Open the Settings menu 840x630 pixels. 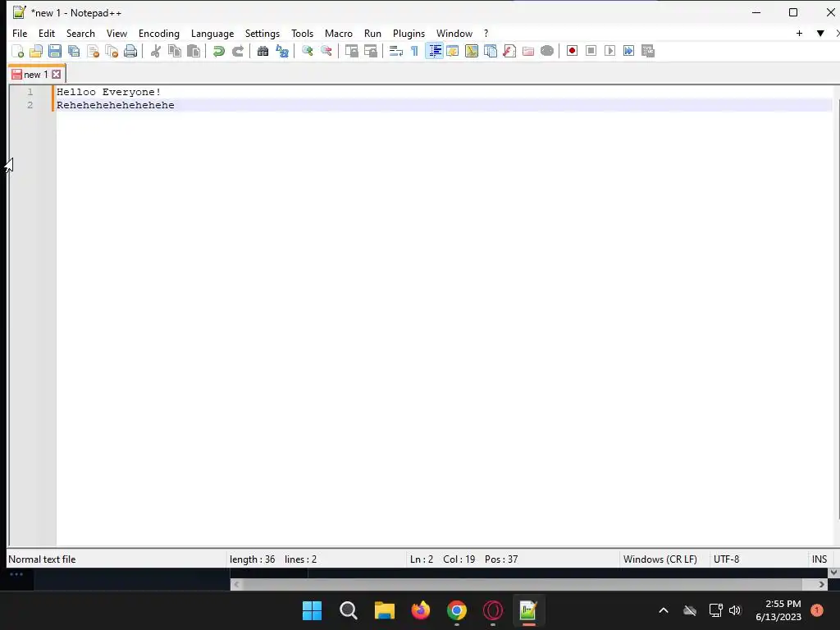[x=262, y=33]
